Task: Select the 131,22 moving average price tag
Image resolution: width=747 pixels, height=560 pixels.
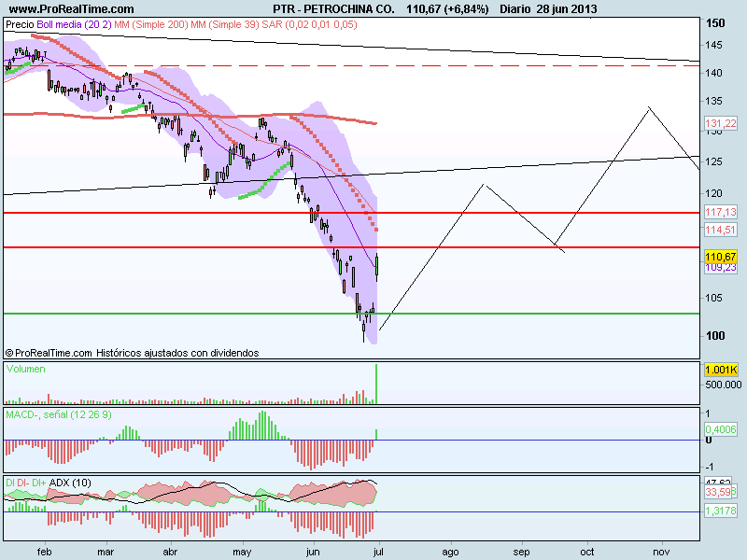Action: pos(721,123)
